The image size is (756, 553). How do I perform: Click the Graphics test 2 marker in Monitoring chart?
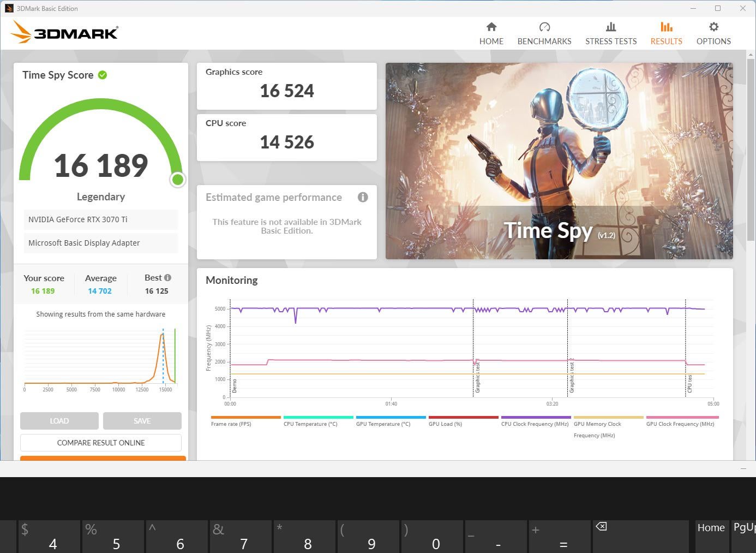click(x=572, y=376)
